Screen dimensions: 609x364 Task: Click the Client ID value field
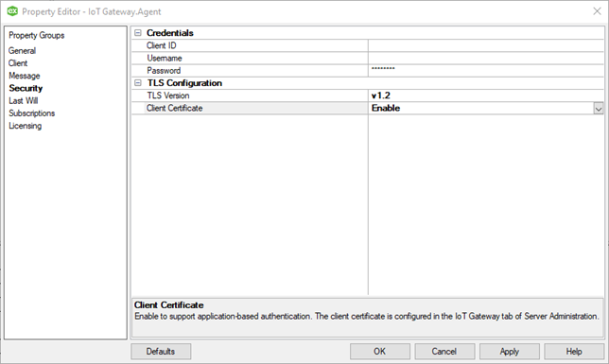[486, 45]
